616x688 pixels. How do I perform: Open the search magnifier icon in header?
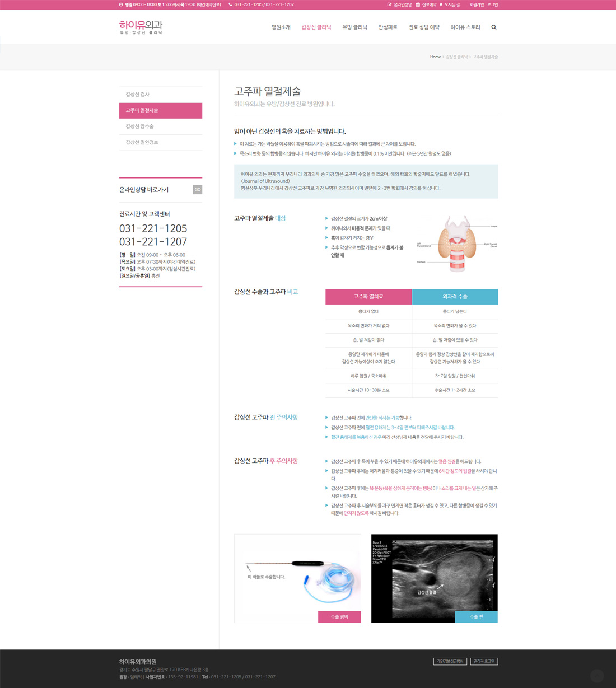(494, 27)
